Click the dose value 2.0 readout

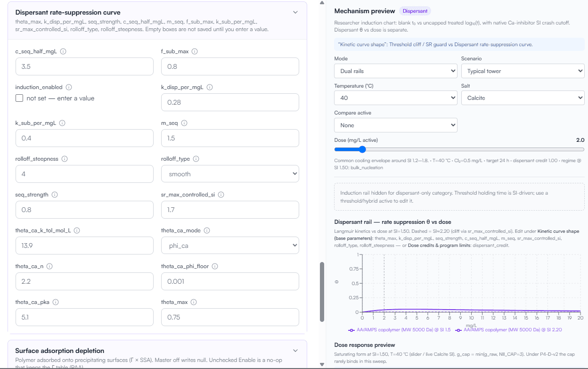click(580, 140)
